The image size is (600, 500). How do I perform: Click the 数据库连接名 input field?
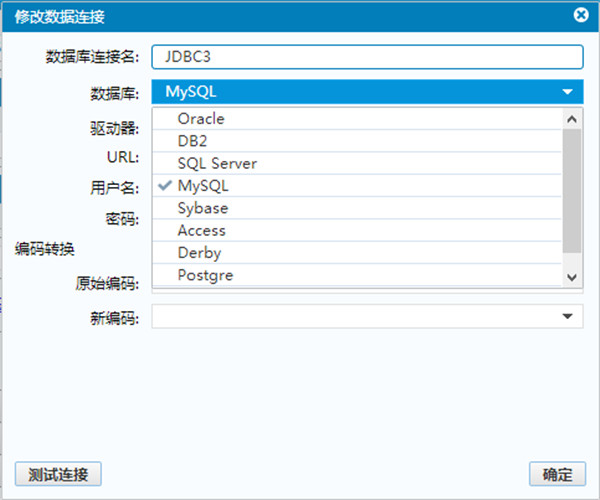tap(366, 57)
